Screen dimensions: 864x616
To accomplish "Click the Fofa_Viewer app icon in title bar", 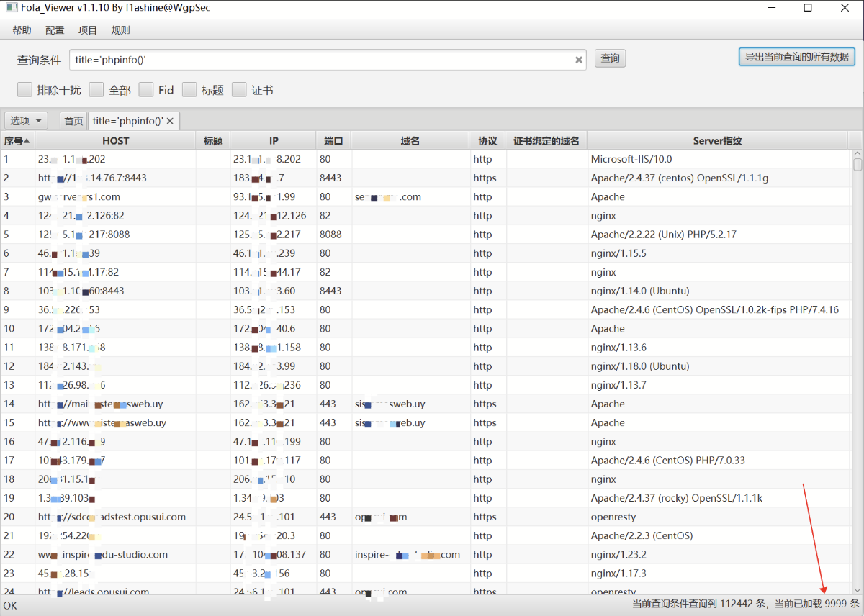I will pos(11,8).
